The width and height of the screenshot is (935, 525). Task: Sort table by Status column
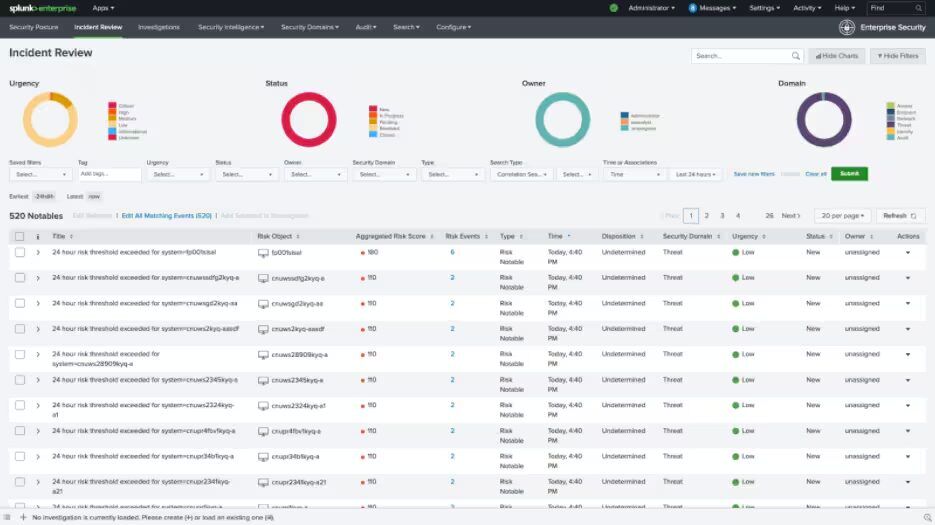coord(819,236)
